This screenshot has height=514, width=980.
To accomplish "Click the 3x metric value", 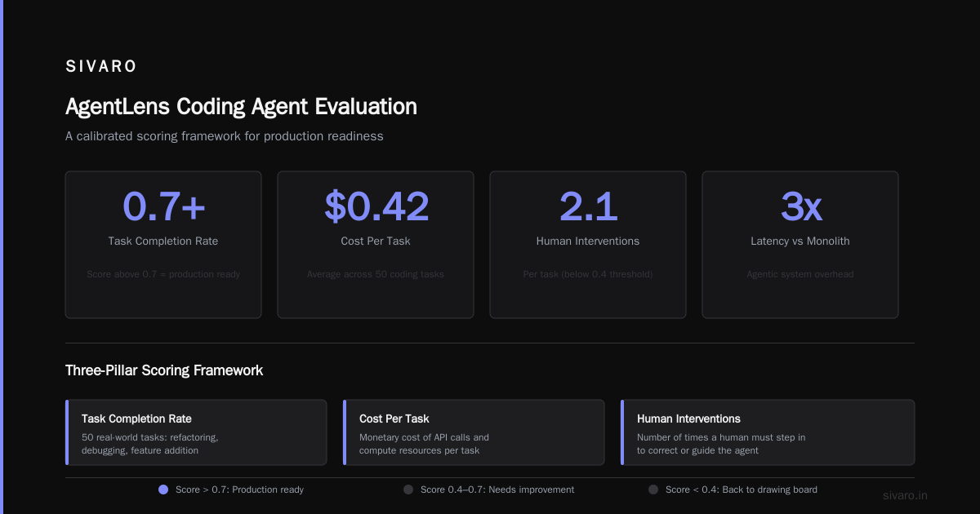I will coord(800,206).
